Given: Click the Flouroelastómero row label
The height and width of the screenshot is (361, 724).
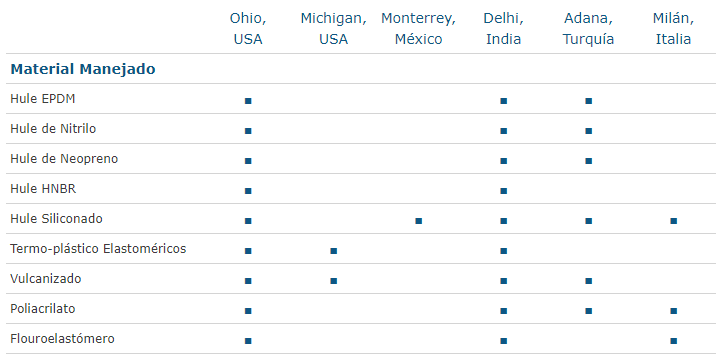Looking at the screenshot, I should pos(62,338).
